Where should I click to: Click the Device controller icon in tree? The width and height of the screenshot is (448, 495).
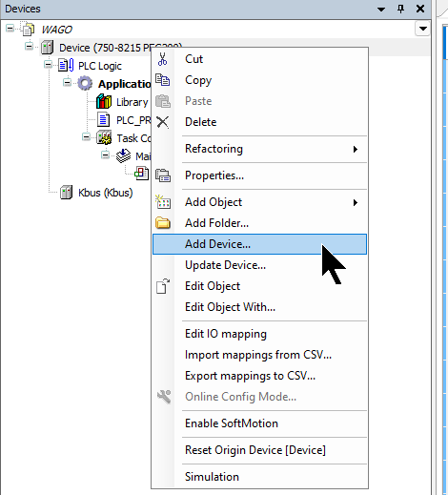tap(48, 48)
